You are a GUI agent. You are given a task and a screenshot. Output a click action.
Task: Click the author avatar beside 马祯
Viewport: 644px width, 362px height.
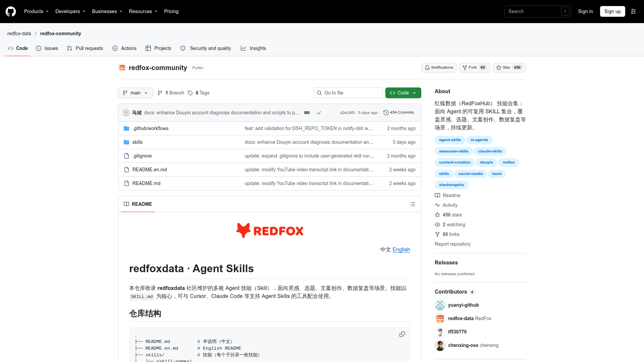126,113
